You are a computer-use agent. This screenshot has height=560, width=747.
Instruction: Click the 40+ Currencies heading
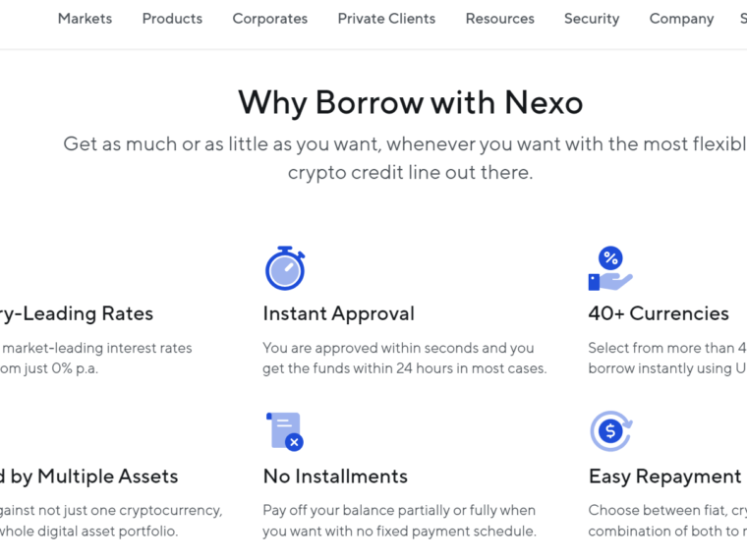659,313
